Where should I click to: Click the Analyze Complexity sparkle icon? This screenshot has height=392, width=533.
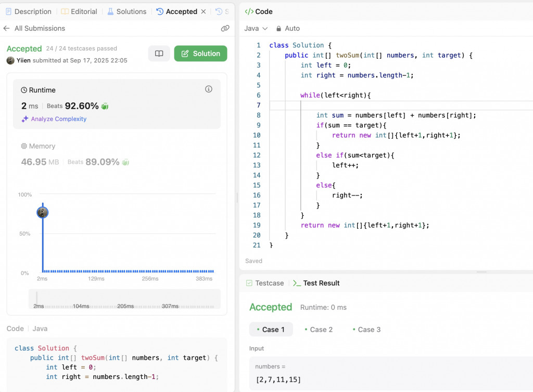click(25, 119)
